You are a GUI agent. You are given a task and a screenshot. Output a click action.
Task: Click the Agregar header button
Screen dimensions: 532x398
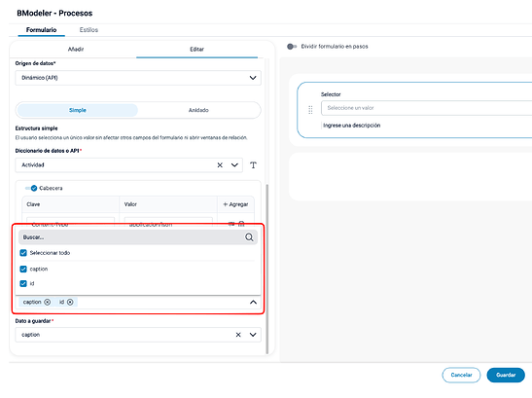[235, 204]
